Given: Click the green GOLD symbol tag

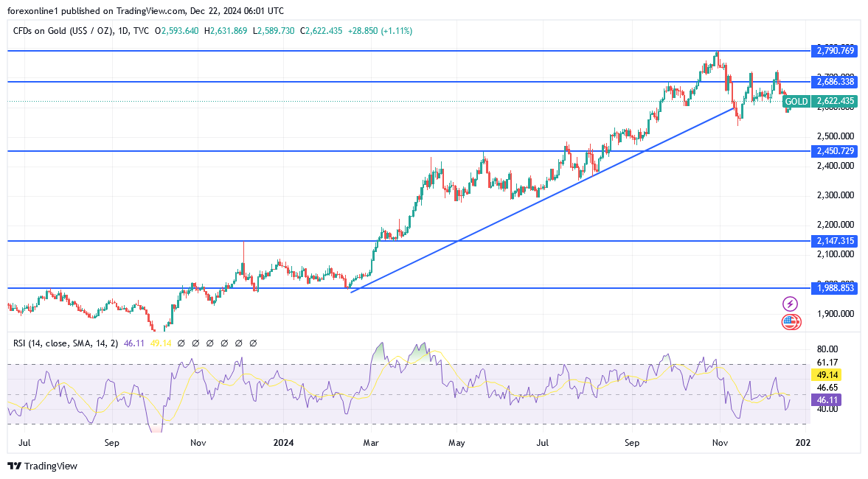Looking at the screenshot, I should [x=796, y=101].
